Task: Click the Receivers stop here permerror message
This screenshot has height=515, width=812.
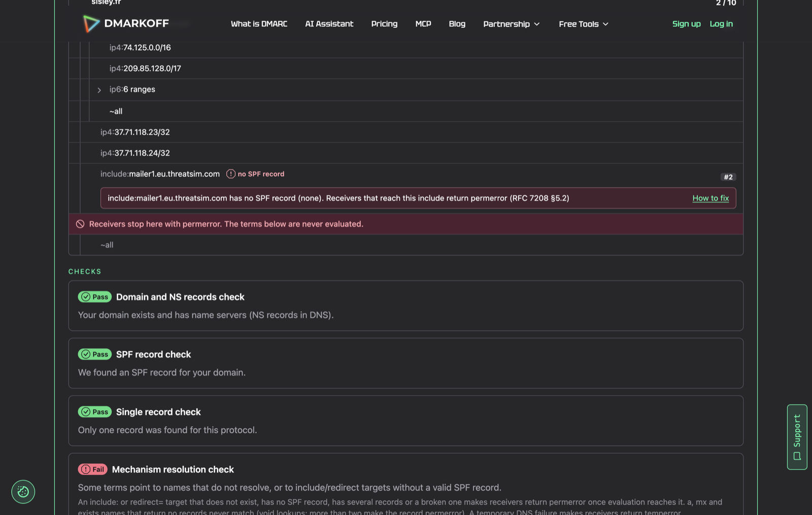Action: pyautogui.click(x=226, y=224)
